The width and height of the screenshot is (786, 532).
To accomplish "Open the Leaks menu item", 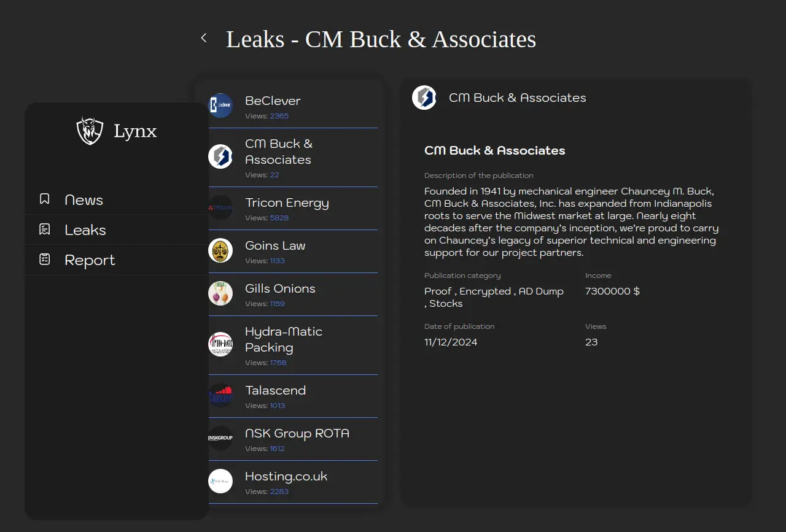I will pyautogui.click(x=85, y=230).
